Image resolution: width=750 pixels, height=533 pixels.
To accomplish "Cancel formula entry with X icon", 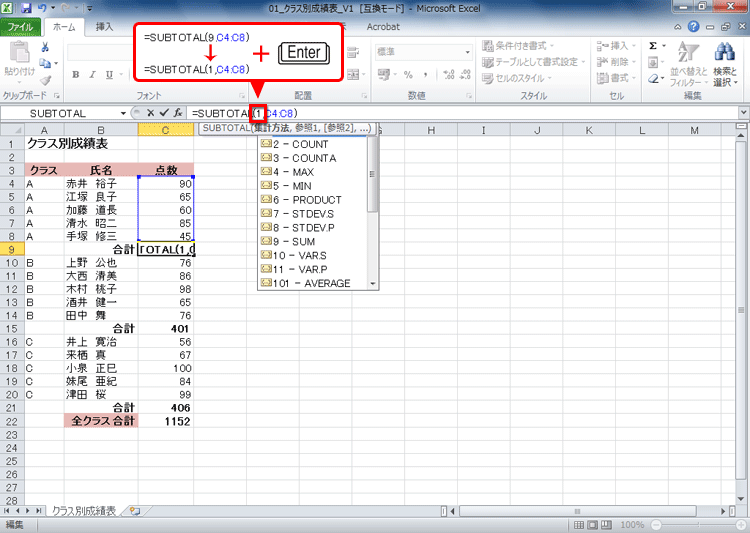I will (150, 113).
